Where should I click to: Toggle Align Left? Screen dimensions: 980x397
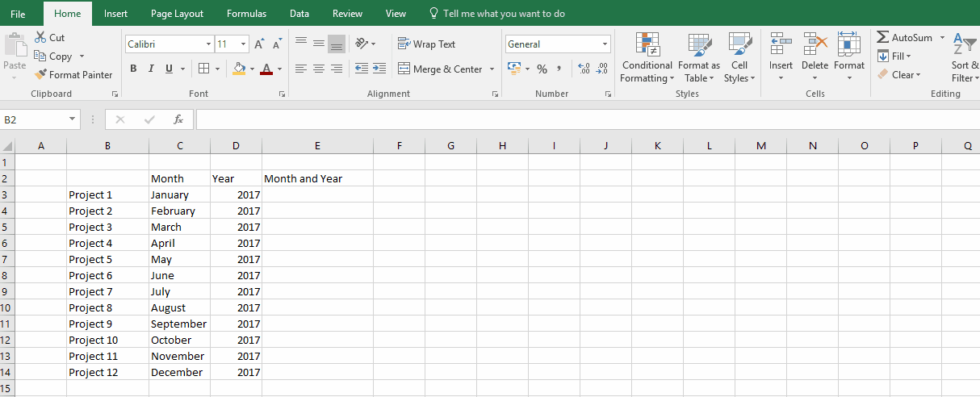click(301, 69)
